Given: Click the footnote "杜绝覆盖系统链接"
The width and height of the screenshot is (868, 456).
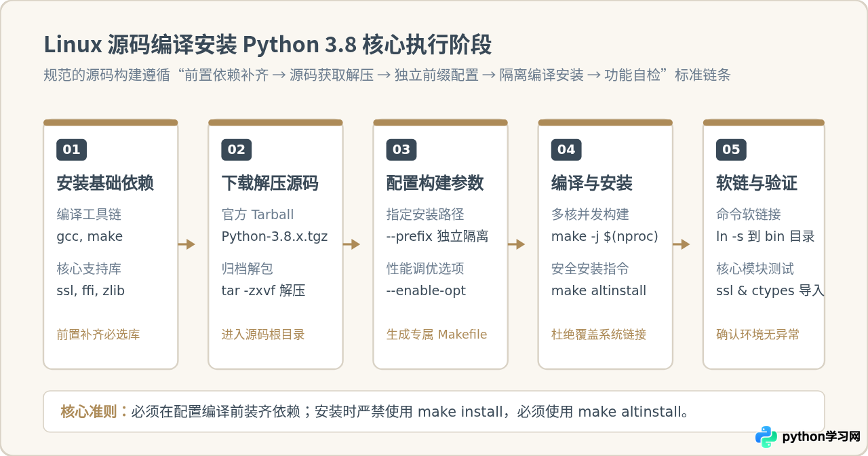Looking at the screenshot, I should pyautogui.click(x=599, y=335).
